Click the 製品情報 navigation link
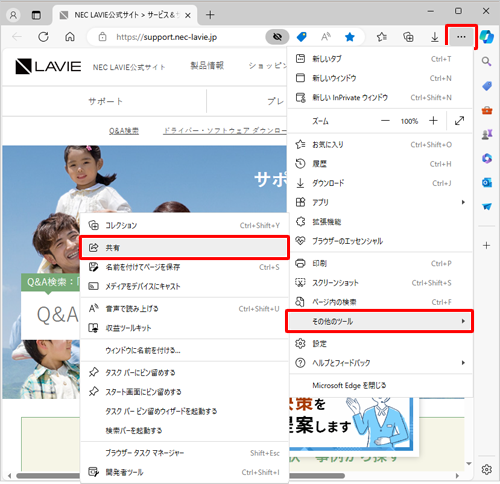 click(207, 66)
